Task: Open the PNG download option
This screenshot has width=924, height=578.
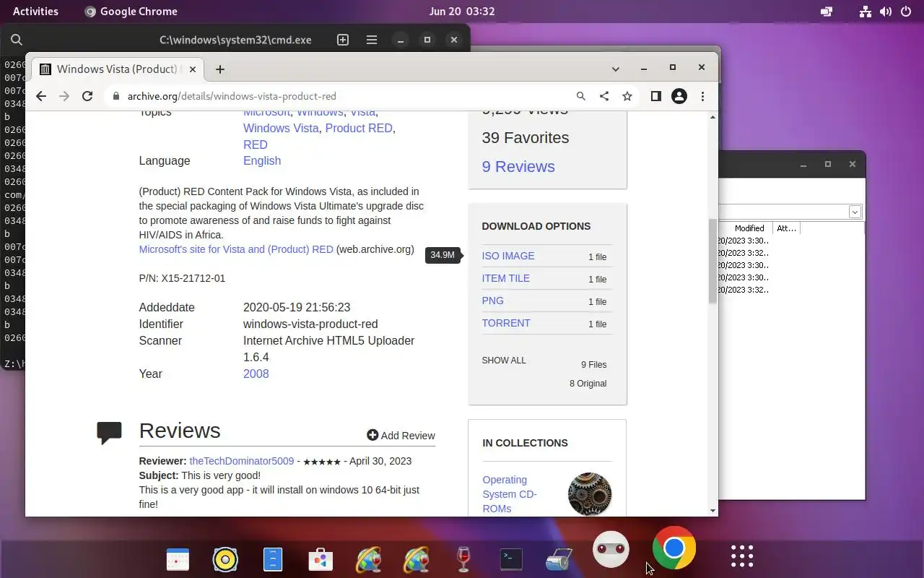Action: (492, 301)
